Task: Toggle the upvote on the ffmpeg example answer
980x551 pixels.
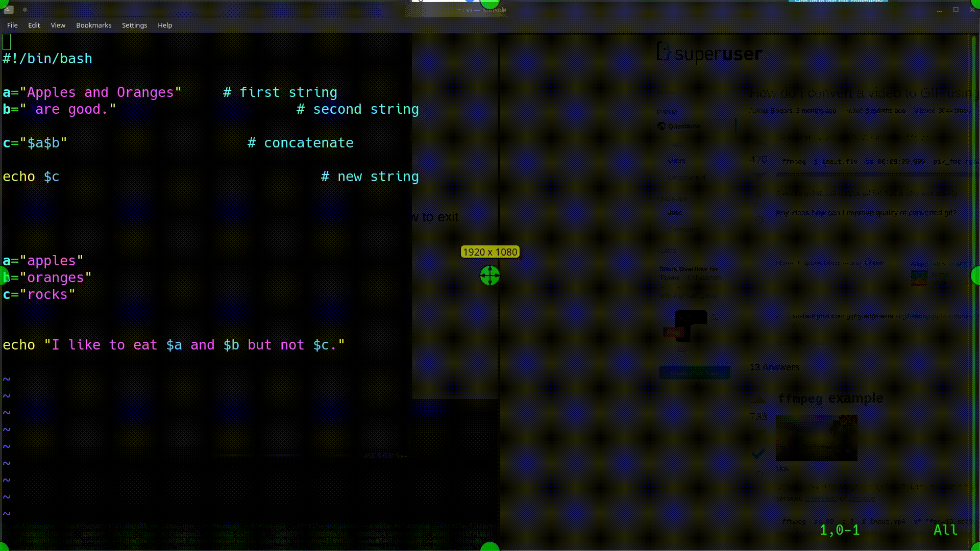Action: point(758,399)
